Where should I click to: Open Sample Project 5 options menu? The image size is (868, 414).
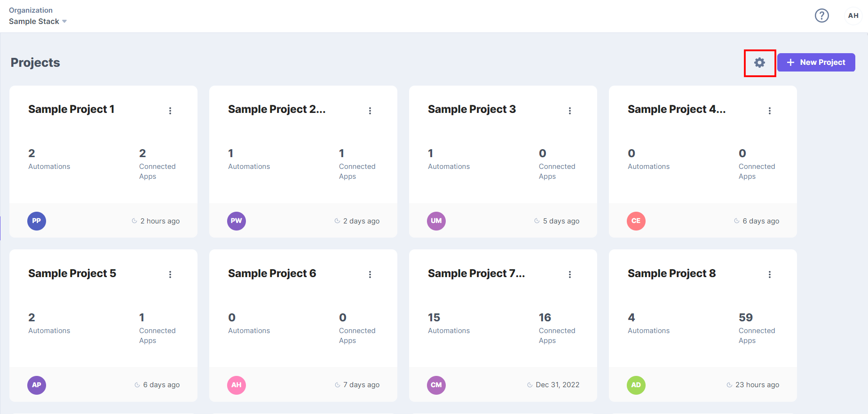click(170, 274)
